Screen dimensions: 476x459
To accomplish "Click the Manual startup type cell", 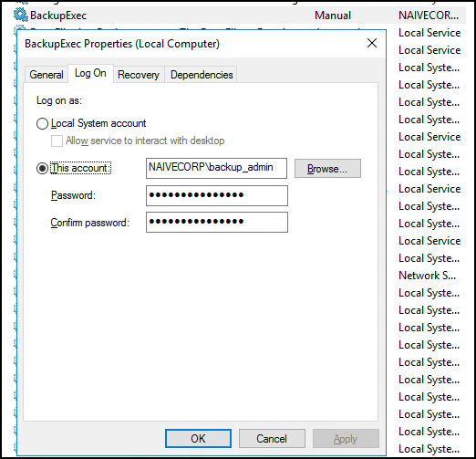I will coord(333,16).
